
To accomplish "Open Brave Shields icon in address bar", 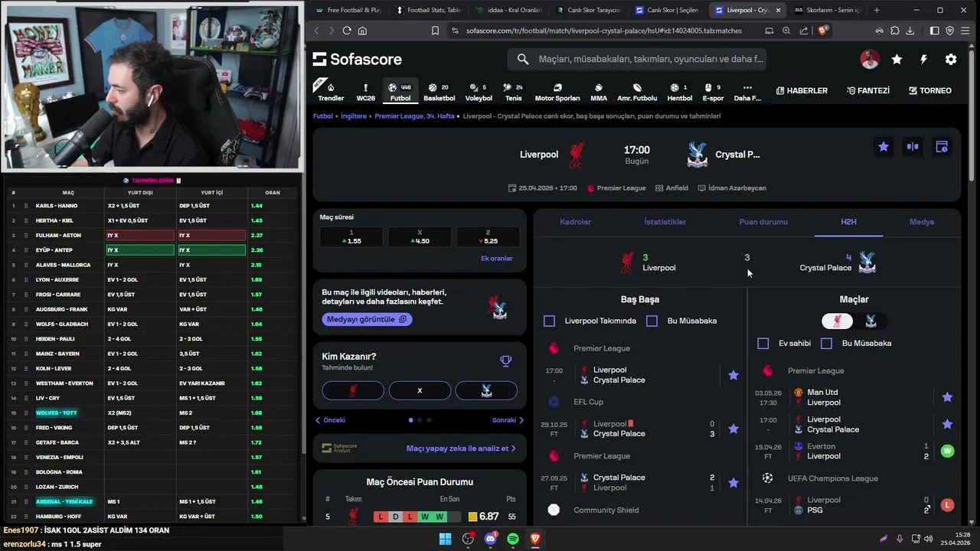I will pyautogui.click(x=823, y=31).
